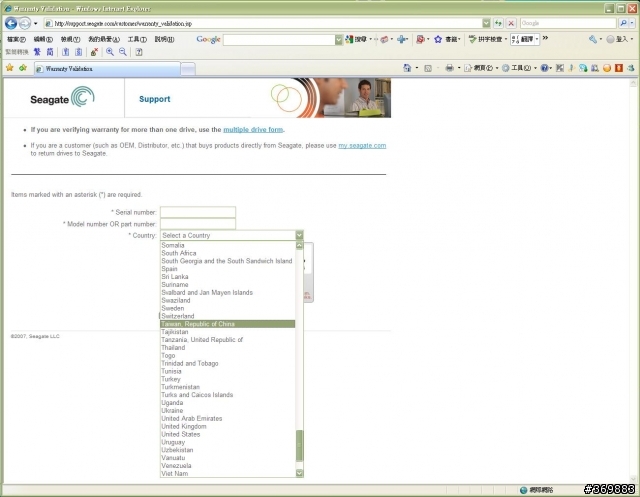
Task: Select United States in the country list
Action: coord(227,434)
